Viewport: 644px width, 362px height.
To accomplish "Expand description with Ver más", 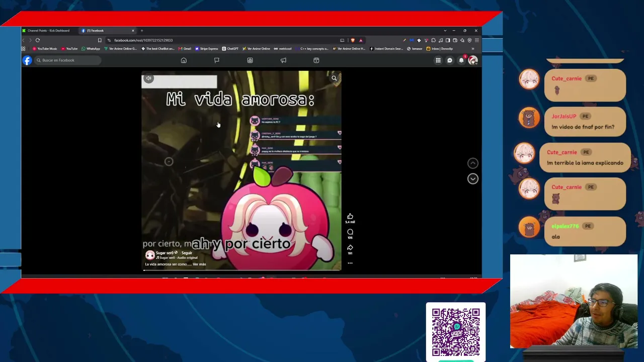I will [x=199, y=264].
